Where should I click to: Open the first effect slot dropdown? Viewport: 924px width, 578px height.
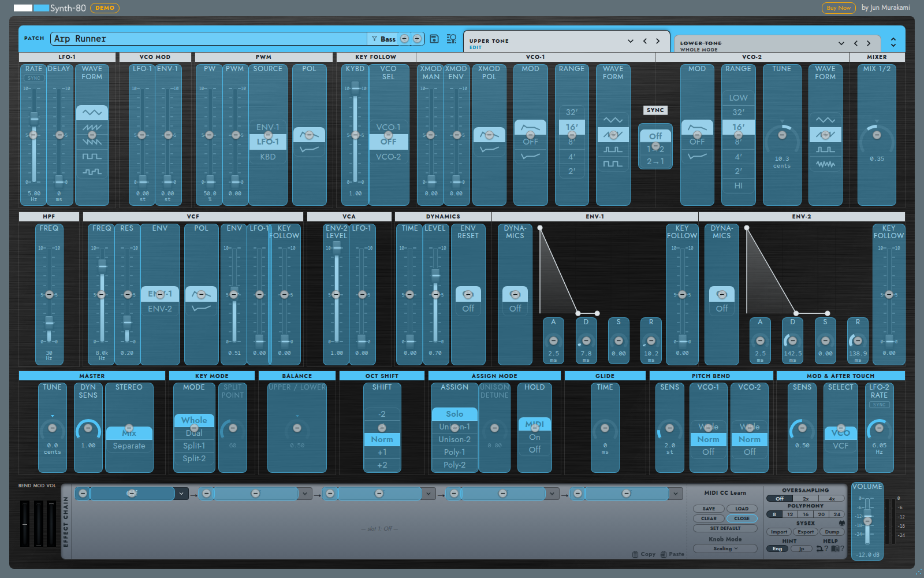pyautogui.click(x=181, y=494)
